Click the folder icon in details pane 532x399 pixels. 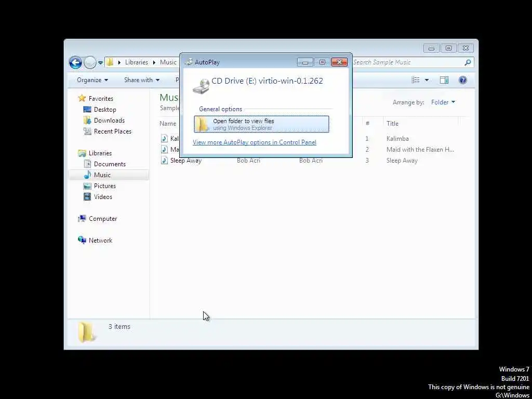tap(87, 331)
